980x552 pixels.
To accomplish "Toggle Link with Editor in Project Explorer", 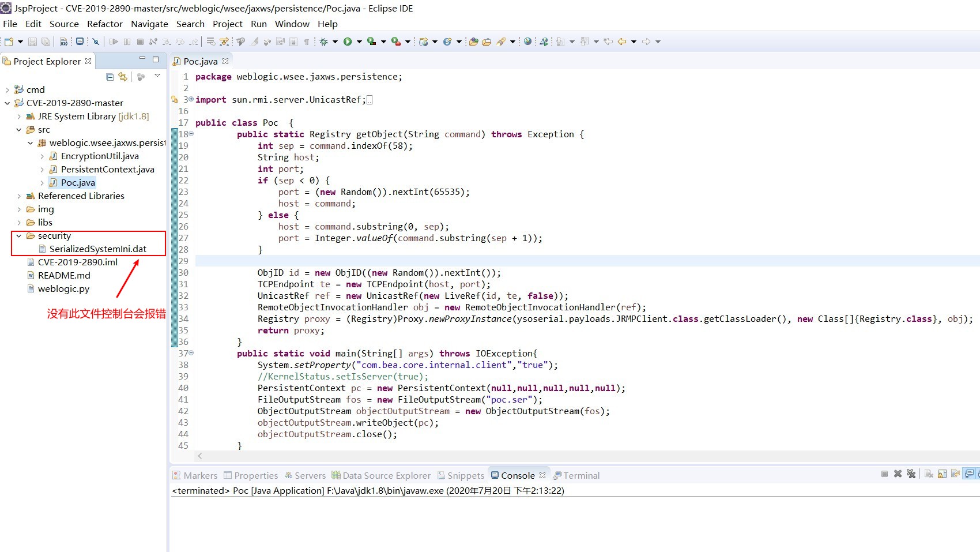I will [123, 77].
